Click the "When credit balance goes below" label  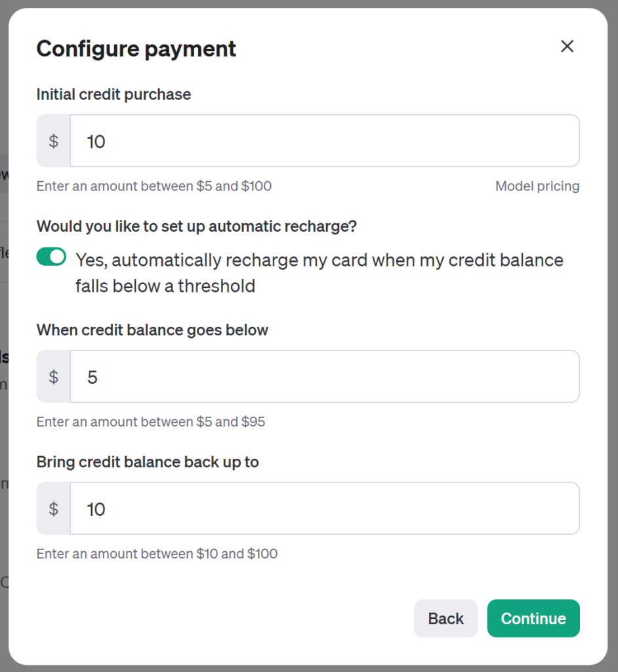tap(152, 330)
